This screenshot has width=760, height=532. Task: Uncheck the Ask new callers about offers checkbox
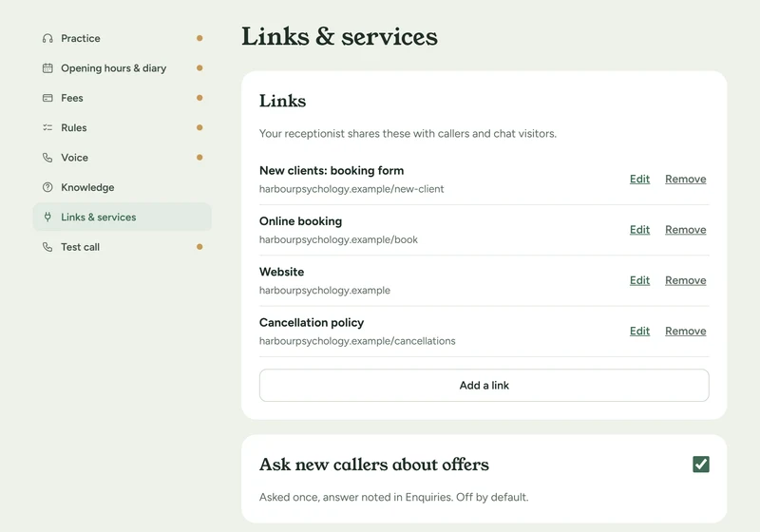(x=701, y=465)
